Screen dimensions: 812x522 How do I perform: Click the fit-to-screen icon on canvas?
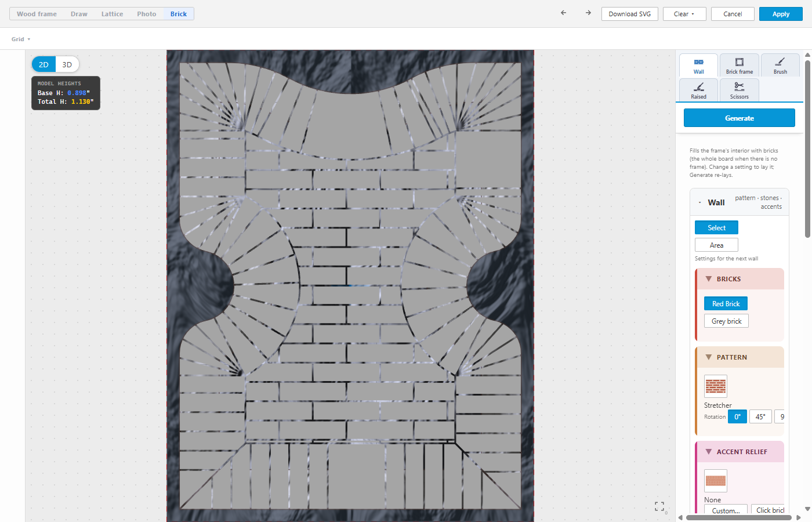pyautogui.click(x=659, y=506)
